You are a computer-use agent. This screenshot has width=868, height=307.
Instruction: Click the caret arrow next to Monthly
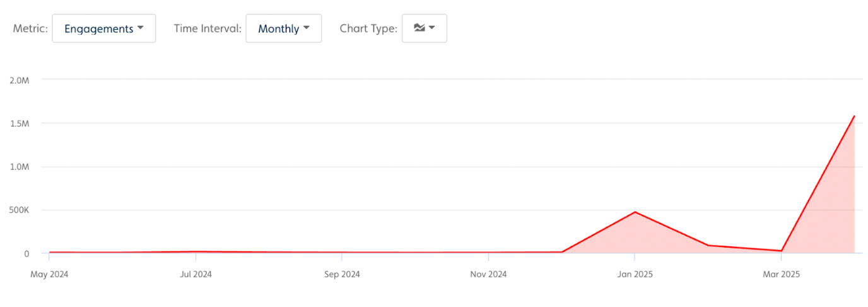coord(307,28)
